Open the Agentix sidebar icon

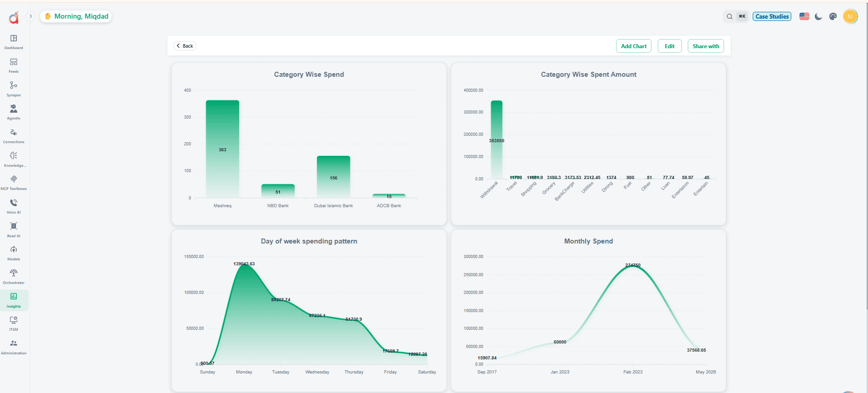pos(14,112)
